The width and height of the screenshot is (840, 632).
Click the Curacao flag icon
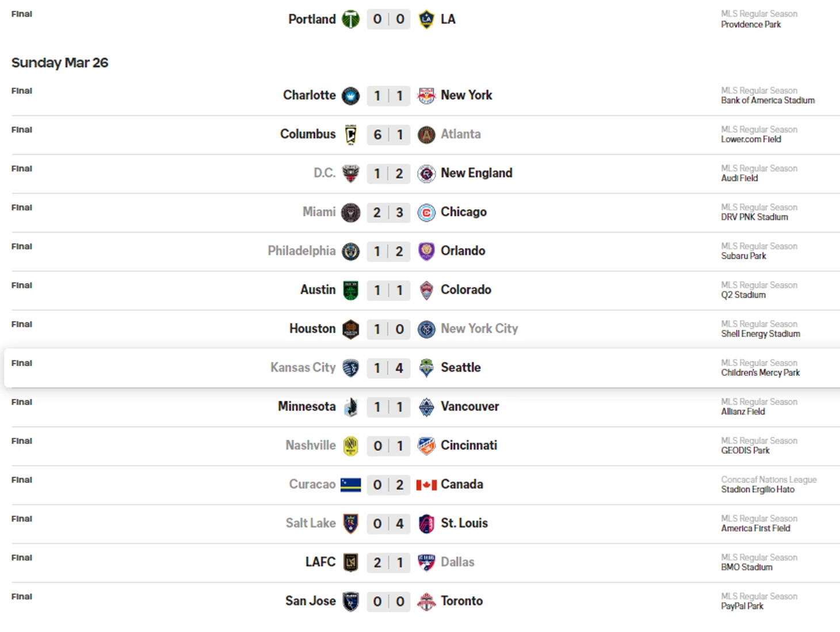point(350,485)
